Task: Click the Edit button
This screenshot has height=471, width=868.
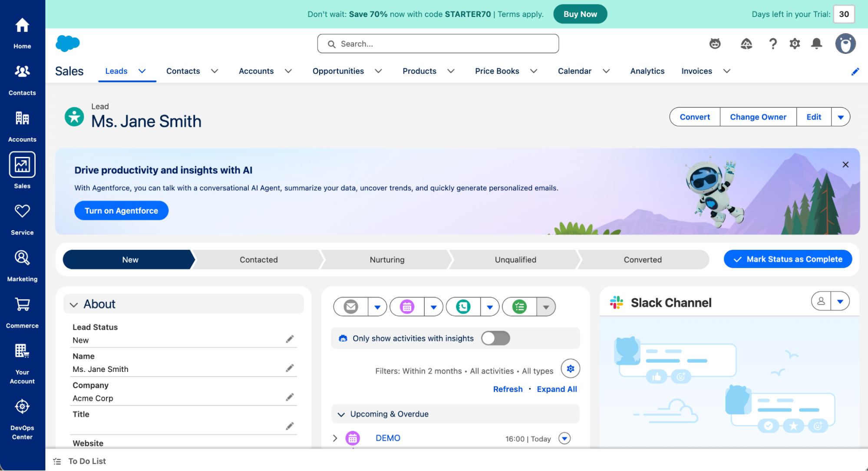Action: tap(813, 117)
